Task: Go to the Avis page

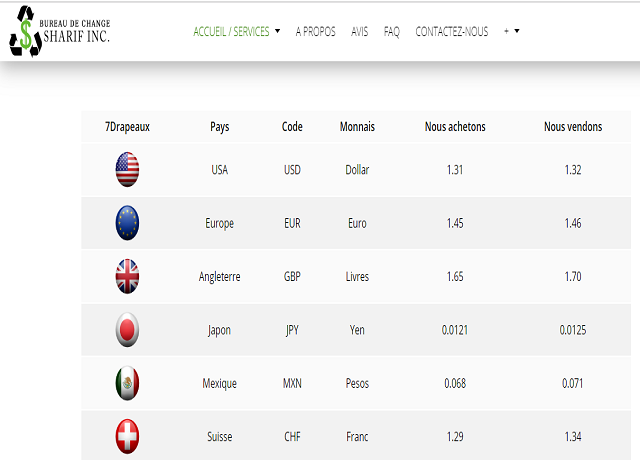Action: pos(359,31)
